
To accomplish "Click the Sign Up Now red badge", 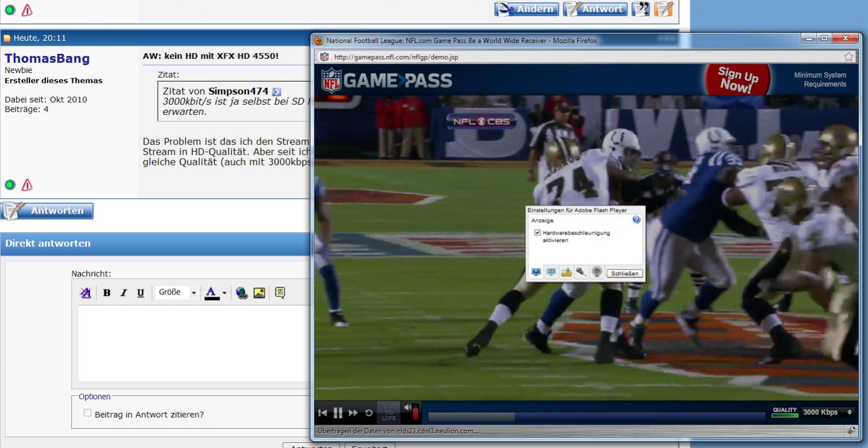I will point(737,79).
